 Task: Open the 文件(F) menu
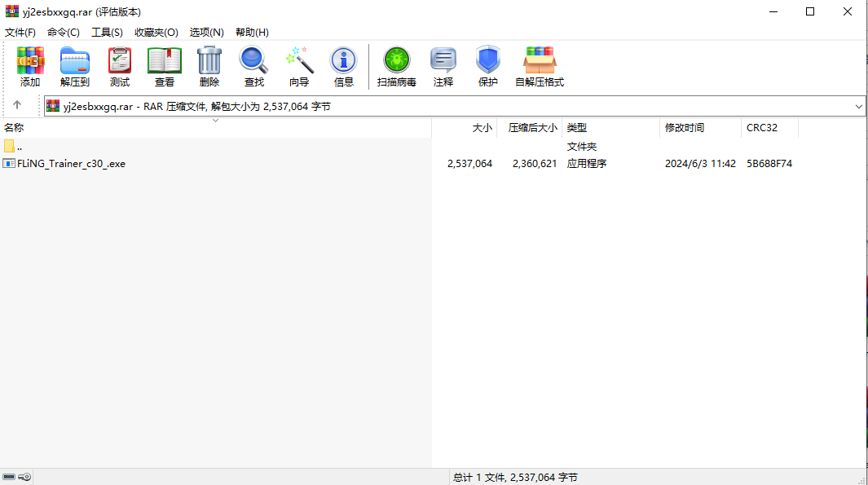[20, 32]
